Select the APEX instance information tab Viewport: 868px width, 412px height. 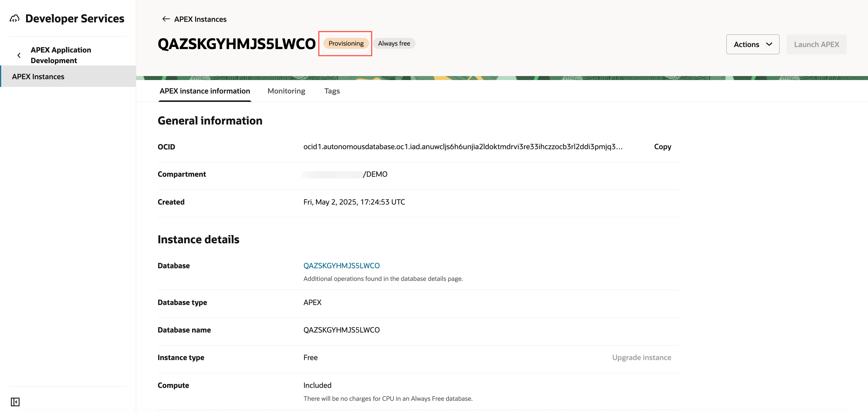[205, 91]
